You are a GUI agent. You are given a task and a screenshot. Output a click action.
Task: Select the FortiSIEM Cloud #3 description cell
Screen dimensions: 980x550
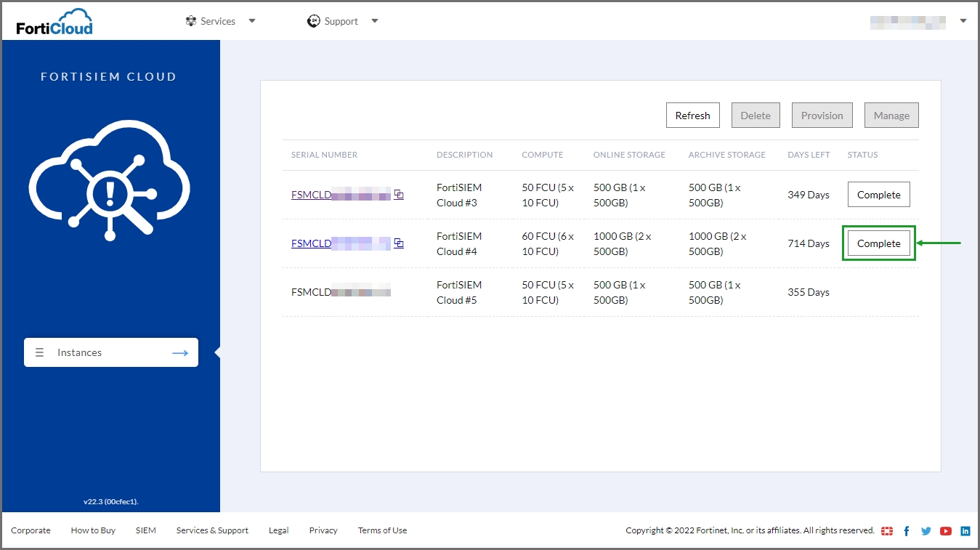459,195
